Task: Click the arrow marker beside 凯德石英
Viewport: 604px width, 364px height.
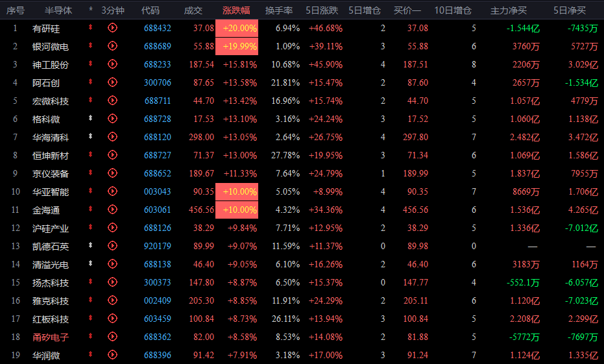Action: click(x=91, y=245)
